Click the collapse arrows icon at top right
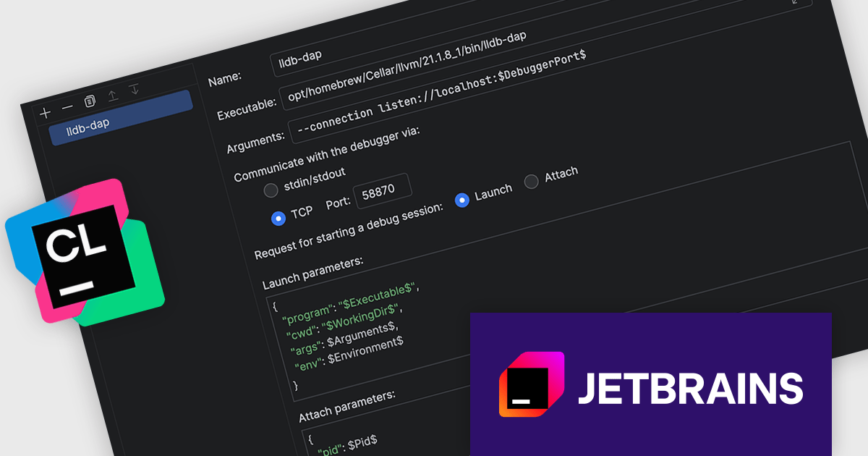The image size is (868, 456). (795, 3)
